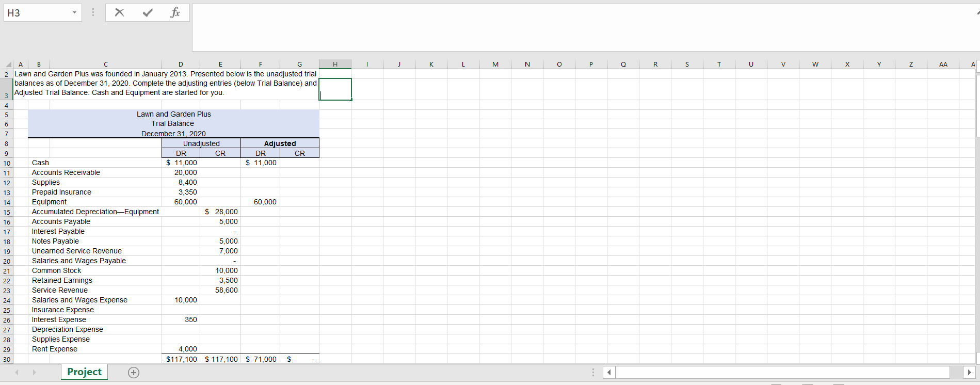This screenshot has width=980, height=385.
Task: Click the 'Service Revenue' label cell
Action: [x=60, y=290]
